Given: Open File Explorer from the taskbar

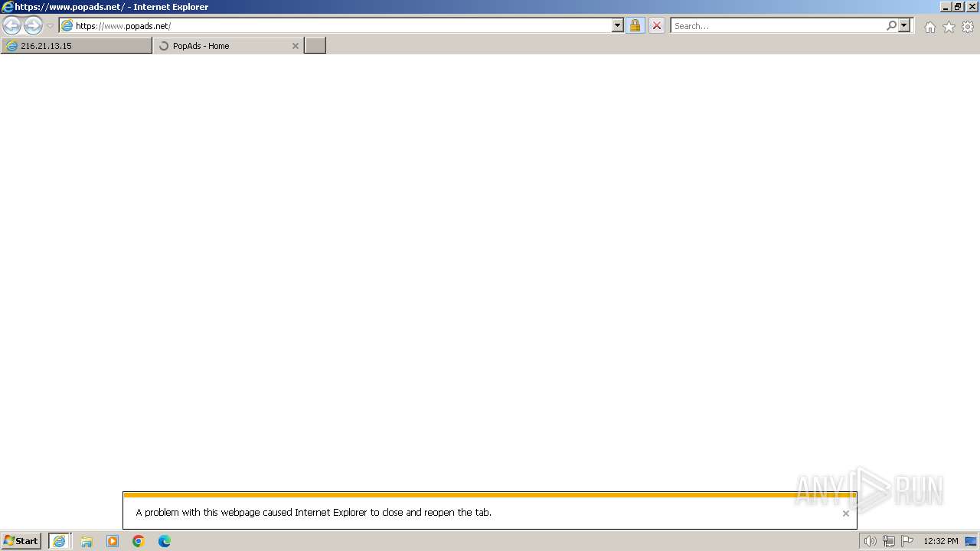Looking at the screenshot, I should click(87, 541).
